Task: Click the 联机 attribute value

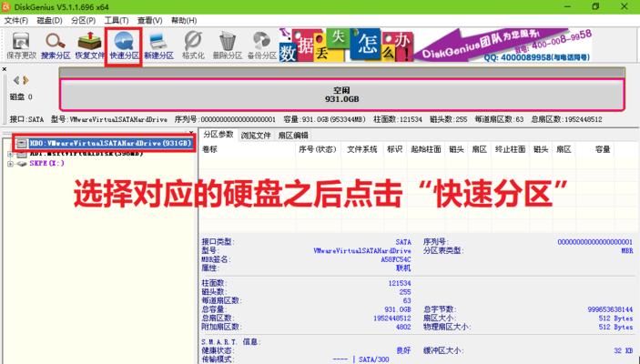Action: coord(403,268)
